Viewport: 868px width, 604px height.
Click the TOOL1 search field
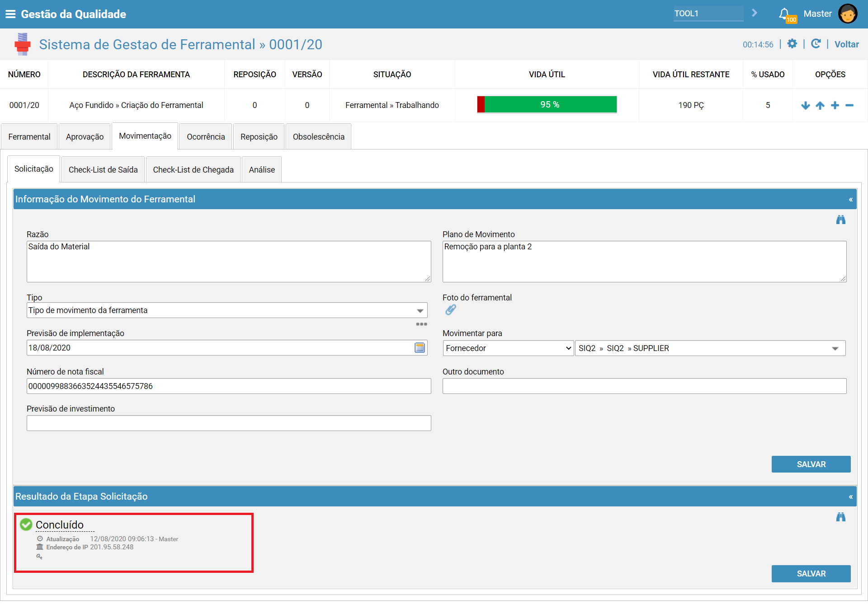point(708,14)
